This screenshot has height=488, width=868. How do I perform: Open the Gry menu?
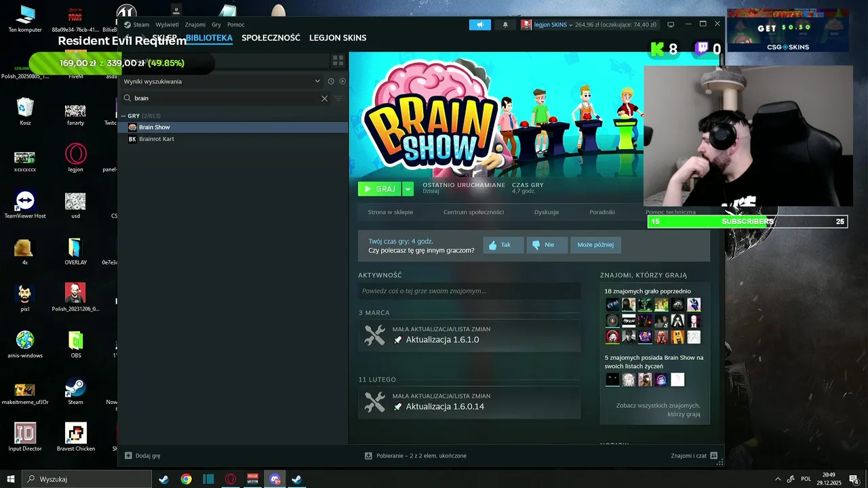click(216, 25)
